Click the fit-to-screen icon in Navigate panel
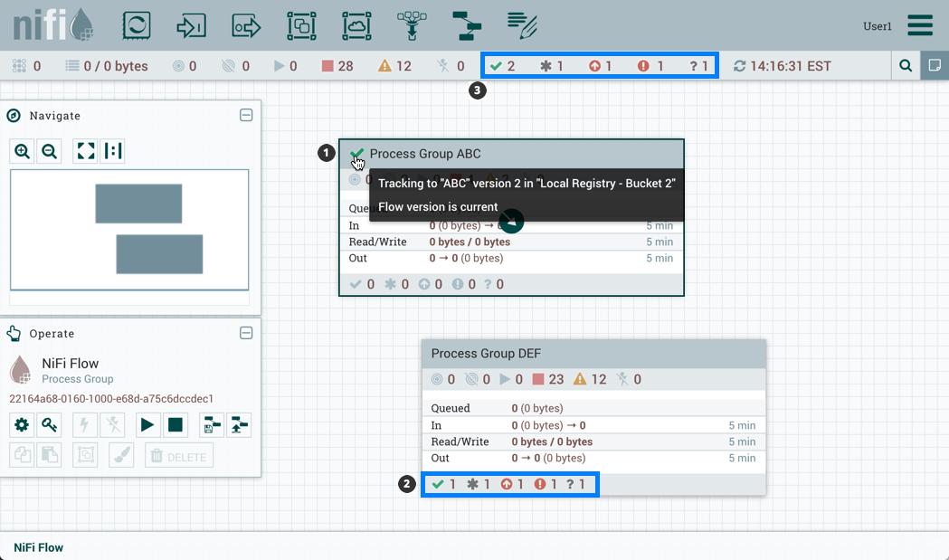The image size is (949, 560). [x=85, y=151]
